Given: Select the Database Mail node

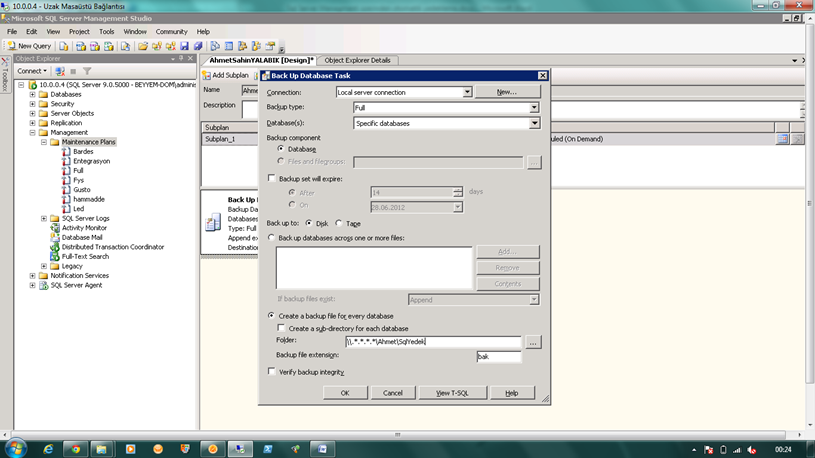Looking at the screenshot, I should (x=82, y=238).
